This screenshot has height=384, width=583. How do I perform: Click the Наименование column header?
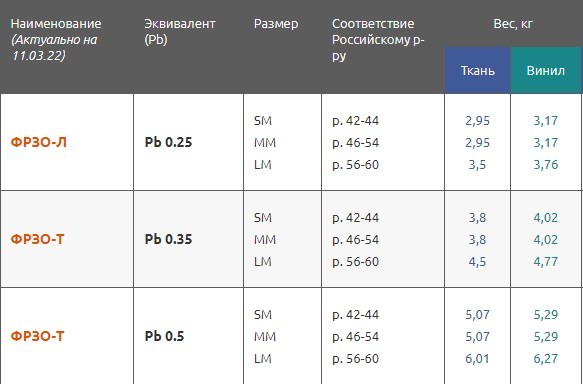point(56,24)
